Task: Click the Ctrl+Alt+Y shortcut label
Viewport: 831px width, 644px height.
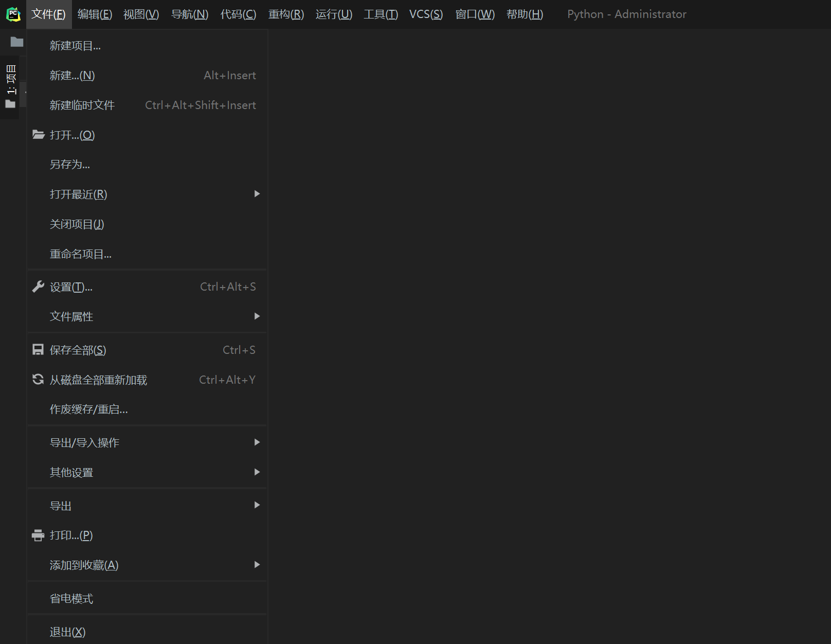Action: (x=227, y=380)
